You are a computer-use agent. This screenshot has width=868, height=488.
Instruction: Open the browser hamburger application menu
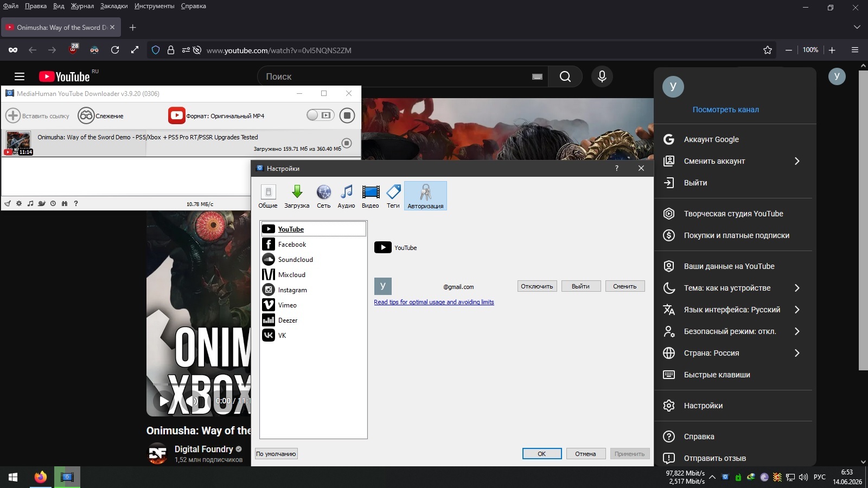855,50
